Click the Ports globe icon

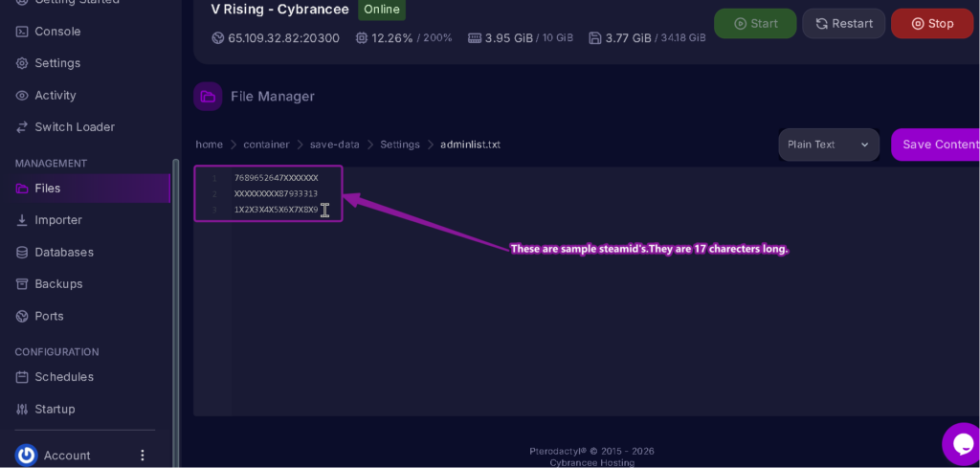(22, 316)
